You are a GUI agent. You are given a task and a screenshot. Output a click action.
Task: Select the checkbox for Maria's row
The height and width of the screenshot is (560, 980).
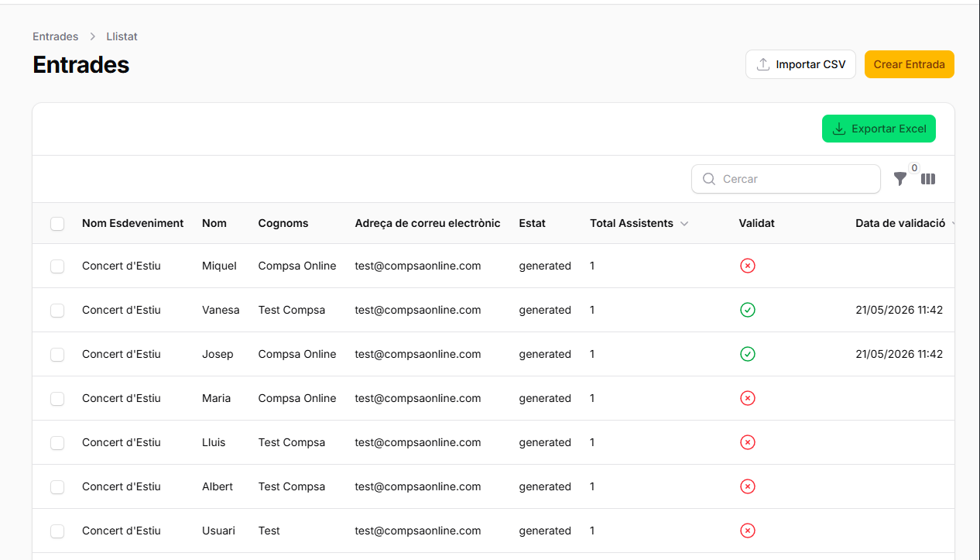[x=57, y=399]
